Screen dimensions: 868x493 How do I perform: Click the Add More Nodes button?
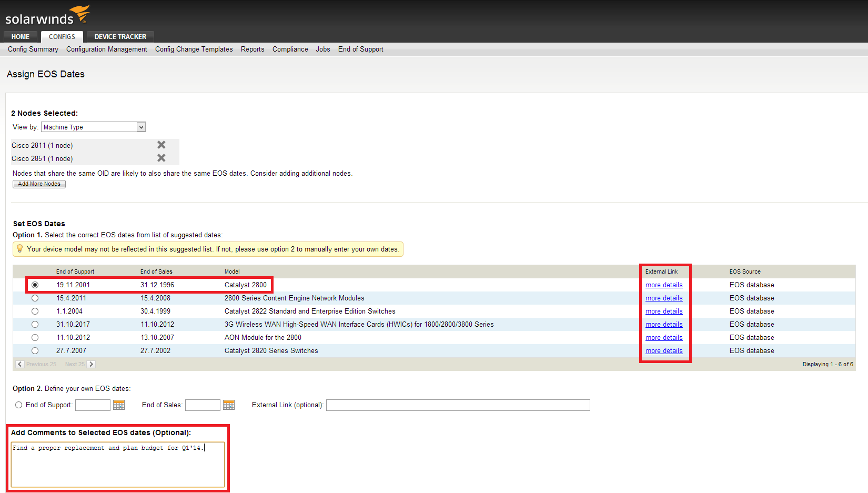[39, 184]
